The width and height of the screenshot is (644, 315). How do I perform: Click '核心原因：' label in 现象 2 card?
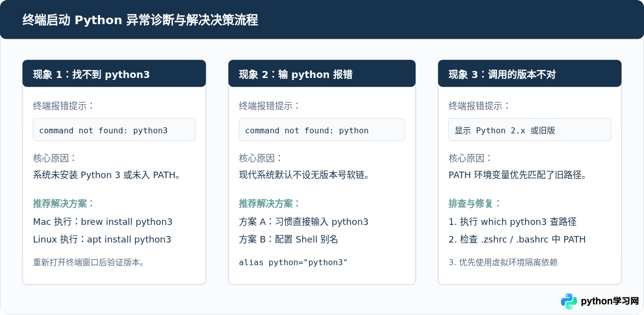click(261, 158)
